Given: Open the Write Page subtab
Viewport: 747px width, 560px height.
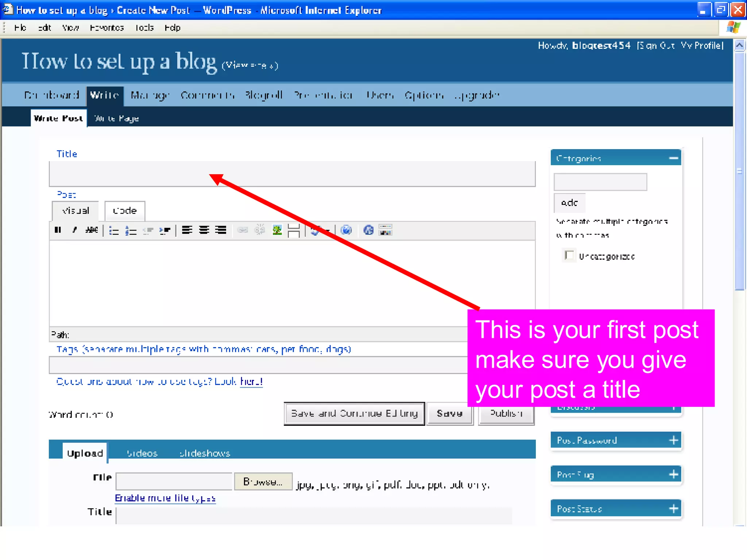Looking at the screenshot, I should 116,118.
